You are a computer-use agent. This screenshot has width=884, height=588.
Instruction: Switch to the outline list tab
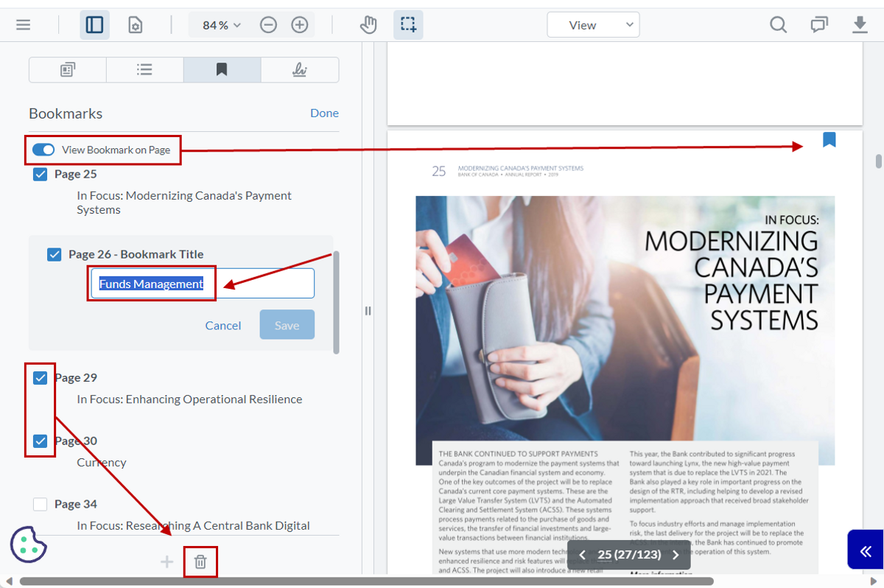(x=144, y=69)
